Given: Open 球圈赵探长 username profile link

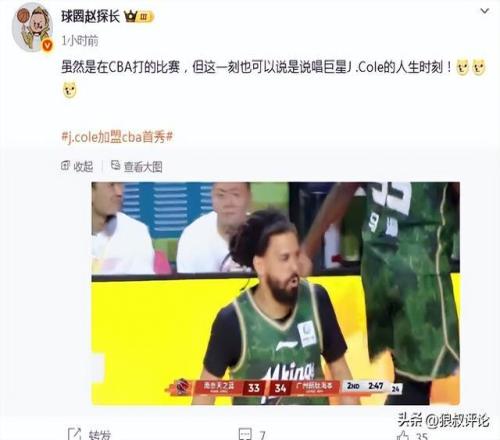Looking at the screenshot, I should pos(90,16).
